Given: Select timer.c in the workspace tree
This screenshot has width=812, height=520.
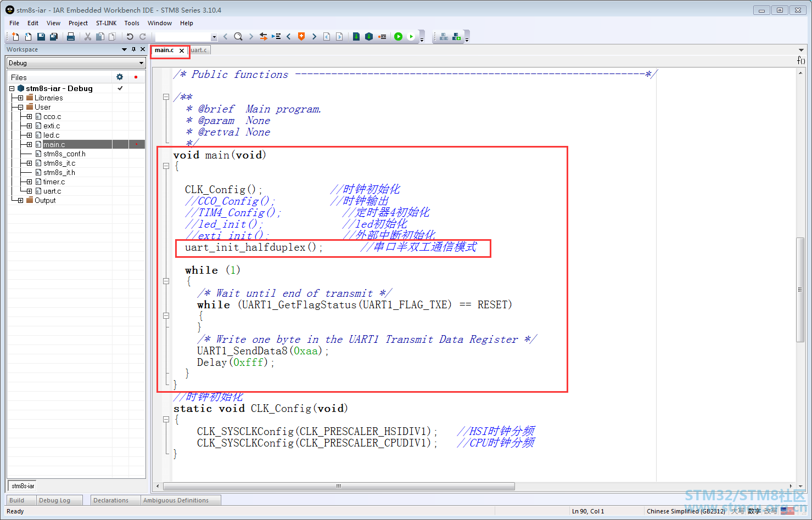Looking at the screenshot, I should point(54,182).
